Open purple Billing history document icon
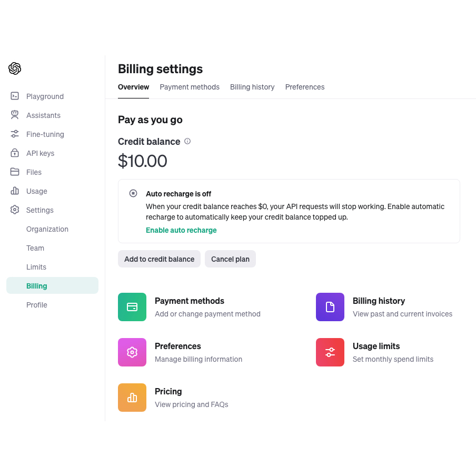Screen dimensions: 476x476 pos(330,307)
